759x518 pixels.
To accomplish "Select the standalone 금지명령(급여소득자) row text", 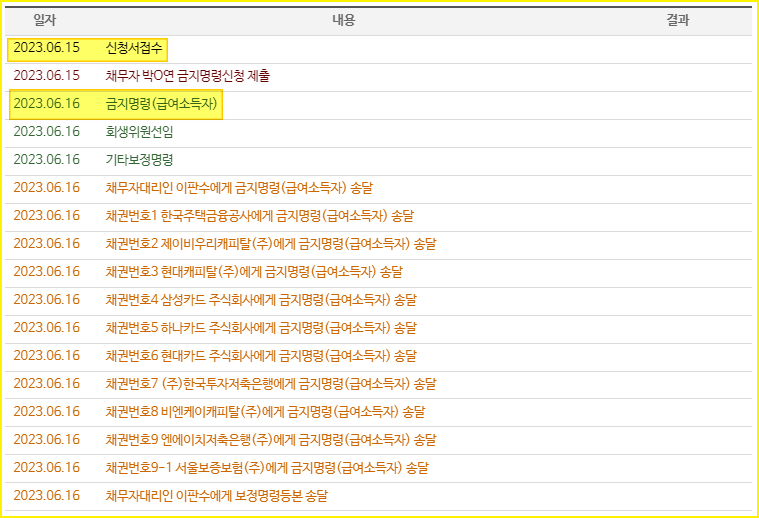I will point(162,104).
